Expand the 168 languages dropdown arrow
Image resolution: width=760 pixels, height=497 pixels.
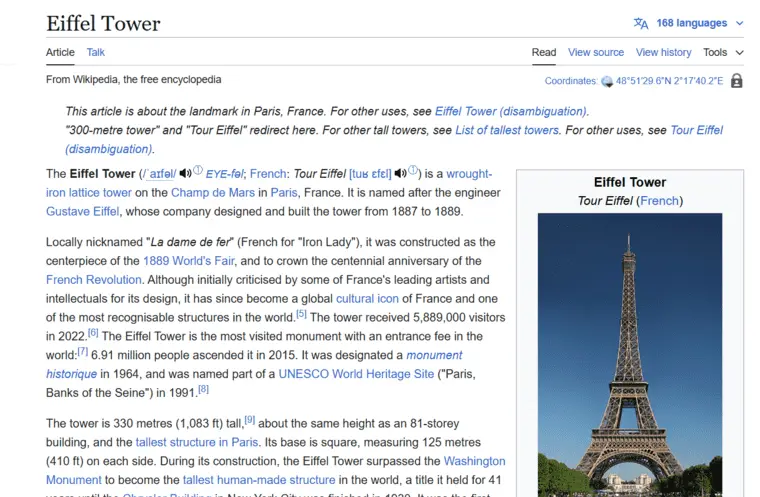(739, 23)
